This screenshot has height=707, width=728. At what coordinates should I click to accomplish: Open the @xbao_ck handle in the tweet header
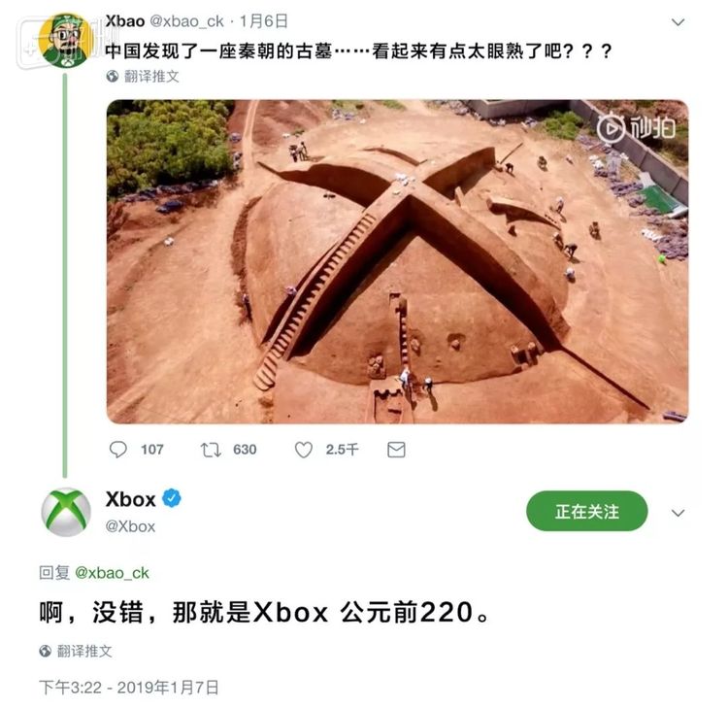coord(186,21)
